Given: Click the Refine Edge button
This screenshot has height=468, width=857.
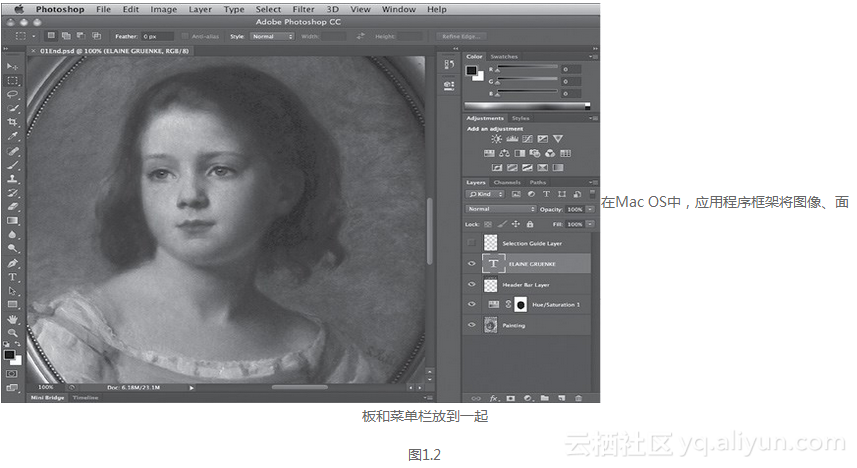Looking at the screenshot, I should coord(461,36).
